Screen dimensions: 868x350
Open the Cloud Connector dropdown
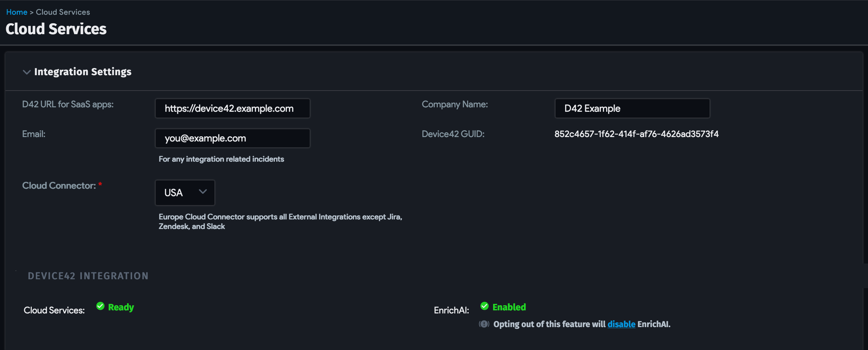[185, 192]
